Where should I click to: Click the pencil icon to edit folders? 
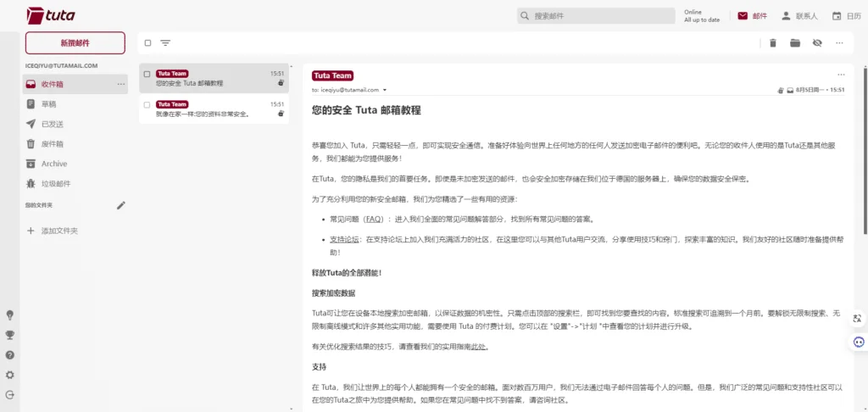[x=121, y=205]
